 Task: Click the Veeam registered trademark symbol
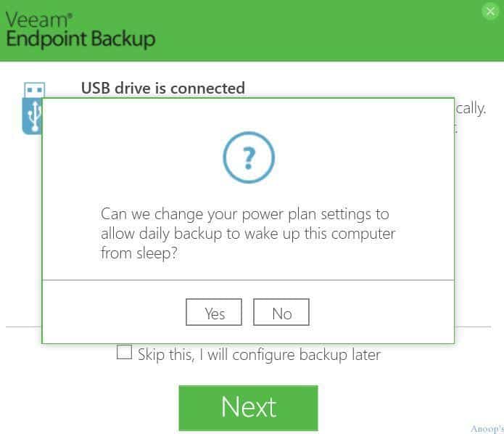tap(70, 15)
